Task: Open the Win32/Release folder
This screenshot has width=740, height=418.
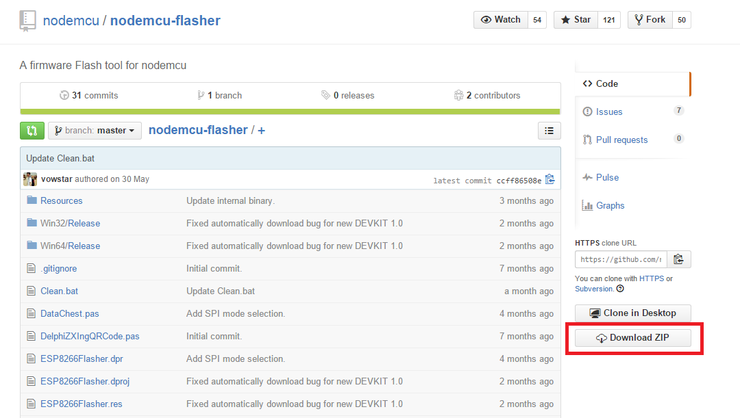Action: (x=70, y=223)
